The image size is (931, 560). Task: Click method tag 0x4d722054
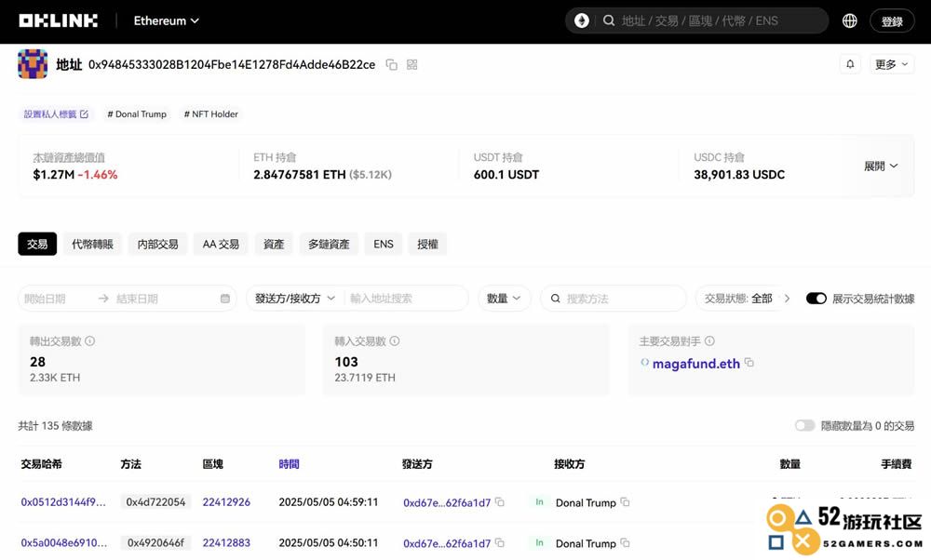tap(155, 502)
